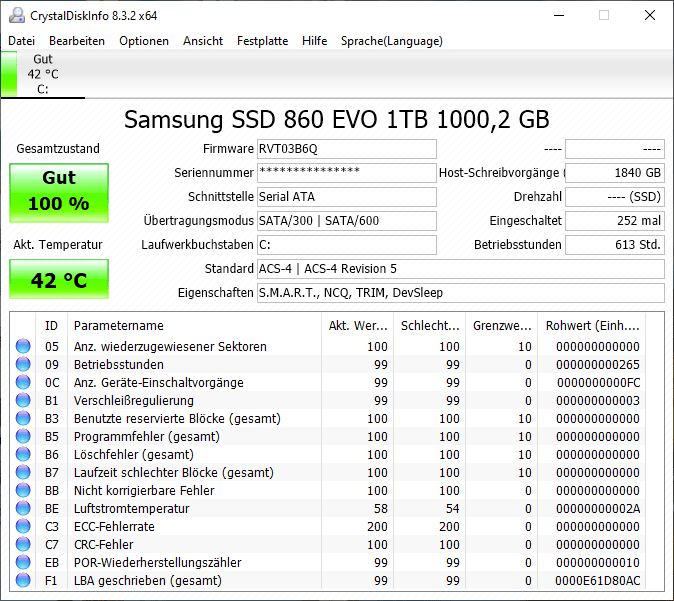
Task: Click status icon of row C7 CRC-Fehler
Action: 23,544
